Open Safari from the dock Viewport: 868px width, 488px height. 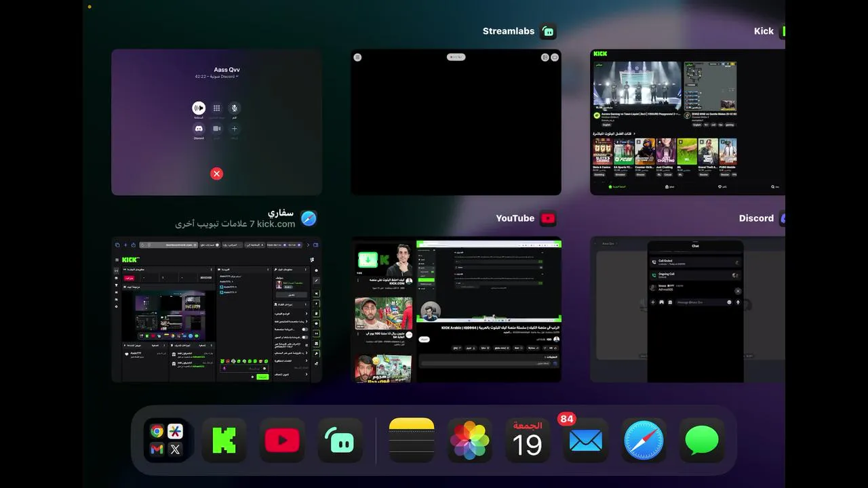(644, 441)
